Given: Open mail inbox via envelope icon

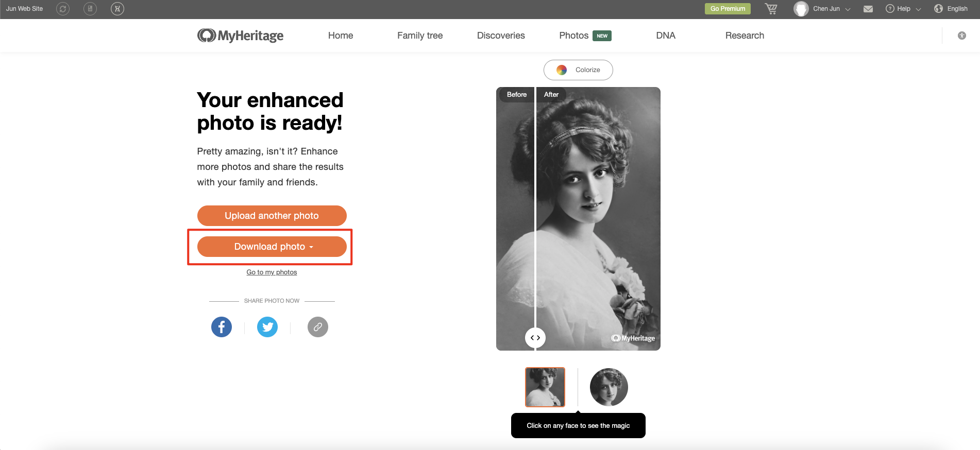Looking at the screenshot, I should point(868,8).
